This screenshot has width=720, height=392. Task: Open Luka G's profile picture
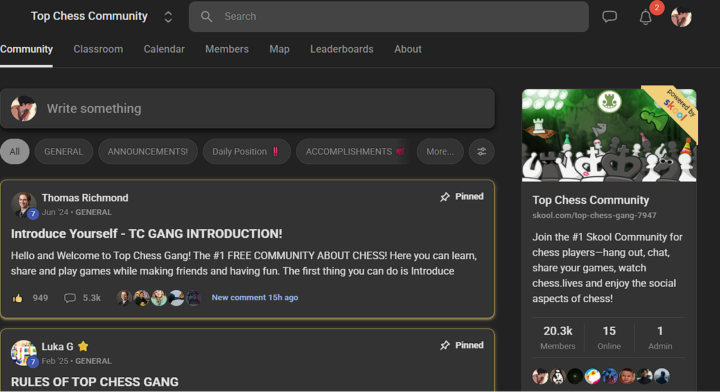pyautogui.click(x=23, y=353)
